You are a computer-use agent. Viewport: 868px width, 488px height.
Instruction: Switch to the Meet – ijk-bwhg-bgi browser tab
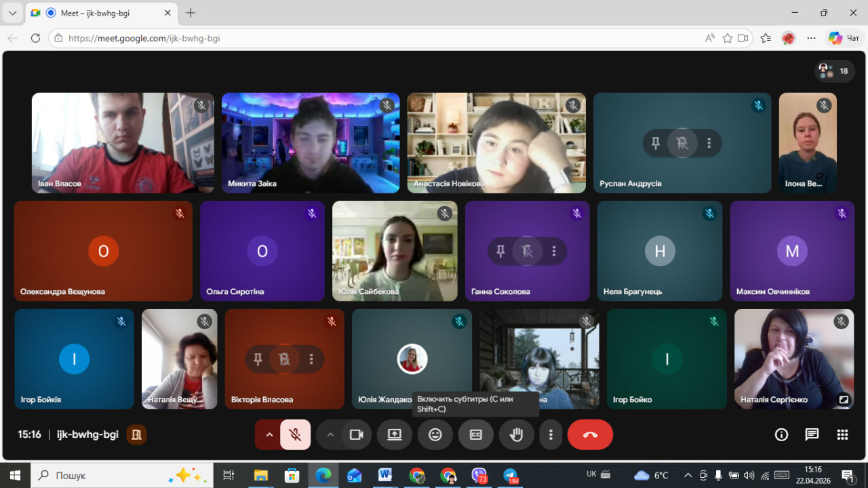(x=102, y=13)
